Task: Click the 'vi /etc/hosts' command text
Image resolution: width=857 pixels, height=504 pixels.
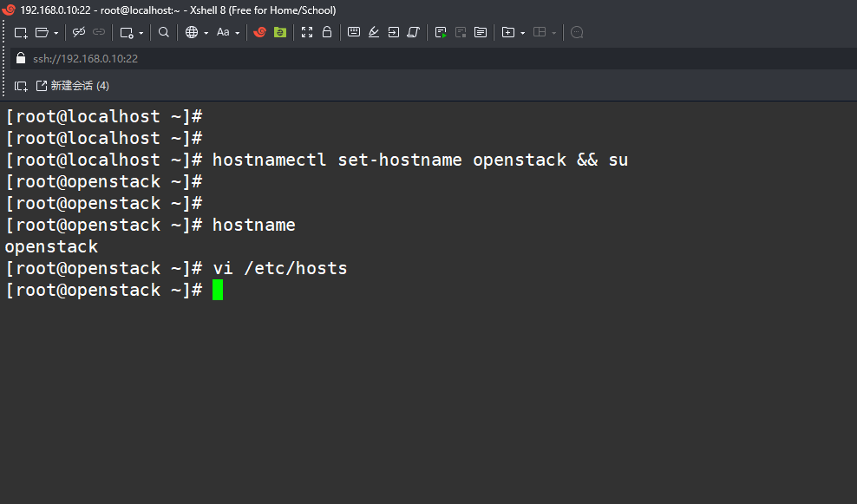Action: click(280, 268)
